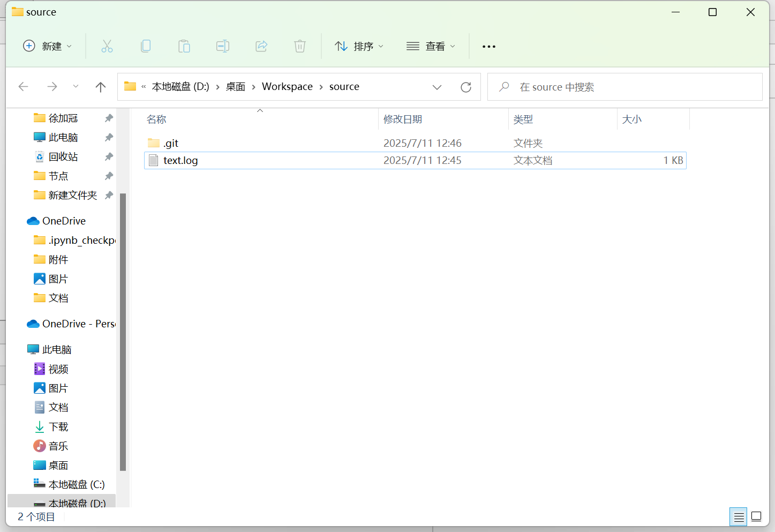The image size is (775, 532).
Task: Open the 查看 view dropdown
Action: (431, 46)
